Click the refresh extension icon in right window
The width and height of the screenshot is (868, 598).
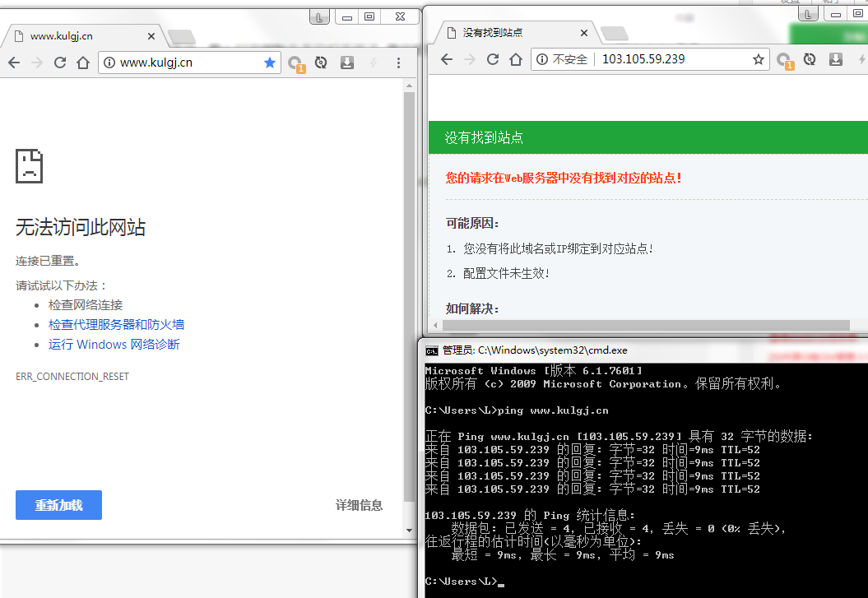click(809, 58)
